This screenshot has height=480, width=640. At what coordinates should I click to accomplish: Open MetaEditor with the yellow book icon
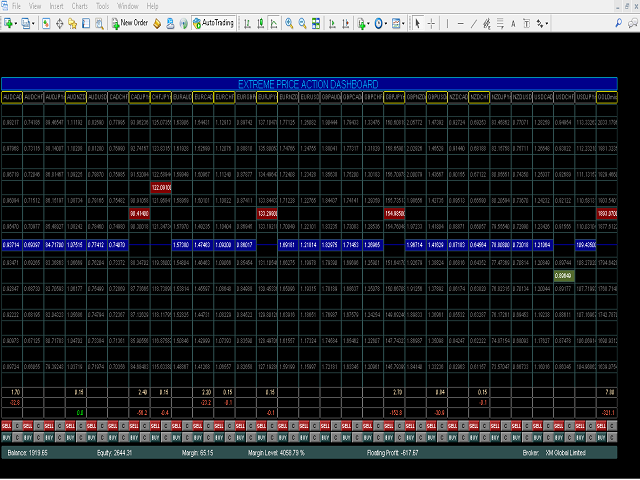click(x=157, y=23)
